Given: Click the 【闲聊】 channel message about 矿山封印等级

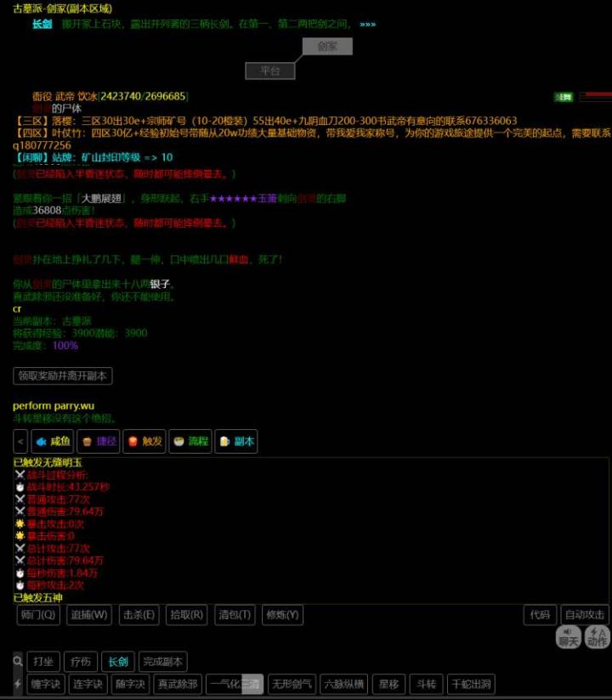Looking at the screenshot, I should (x=93, y=157).
